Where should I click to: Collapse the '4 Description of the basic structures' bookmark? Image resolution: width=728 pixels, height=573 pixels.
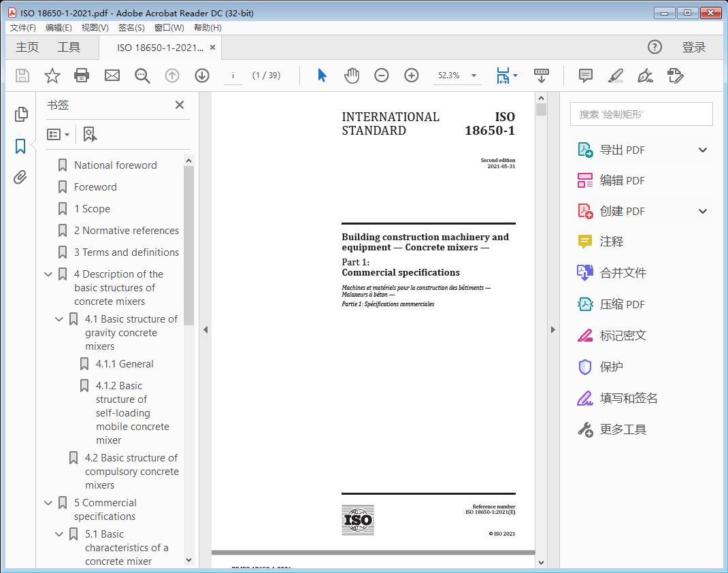click(x=47, y=274)
